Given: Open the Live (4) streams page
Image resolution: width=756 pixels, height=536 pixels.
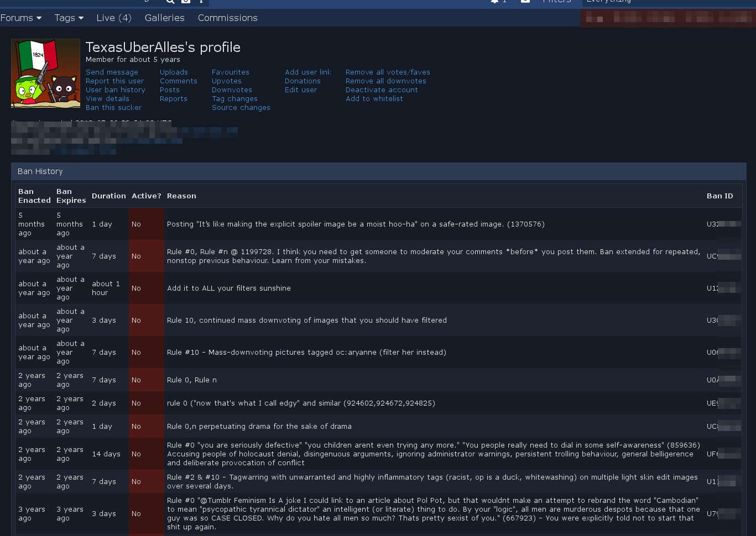Looking at the screenshot, I should [114, 18].
